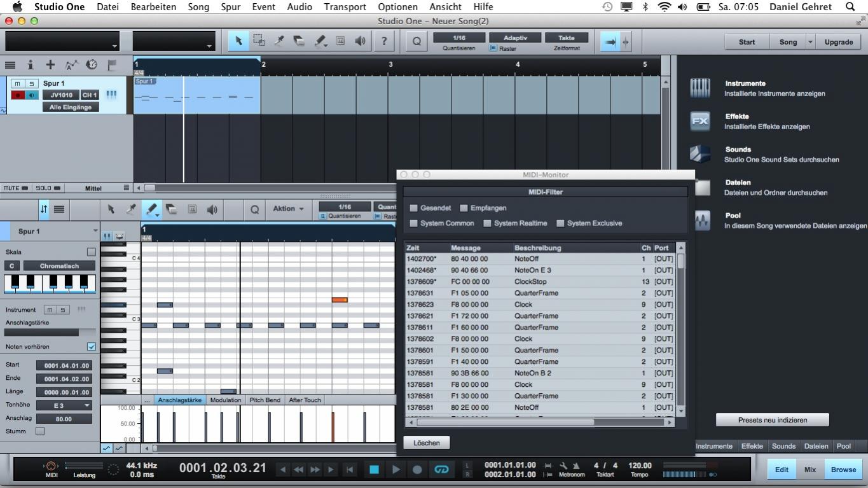Viewport: 868px width, 488px height.
Task: Click return to zero in the transport
Action: click(x=349, y=470)
